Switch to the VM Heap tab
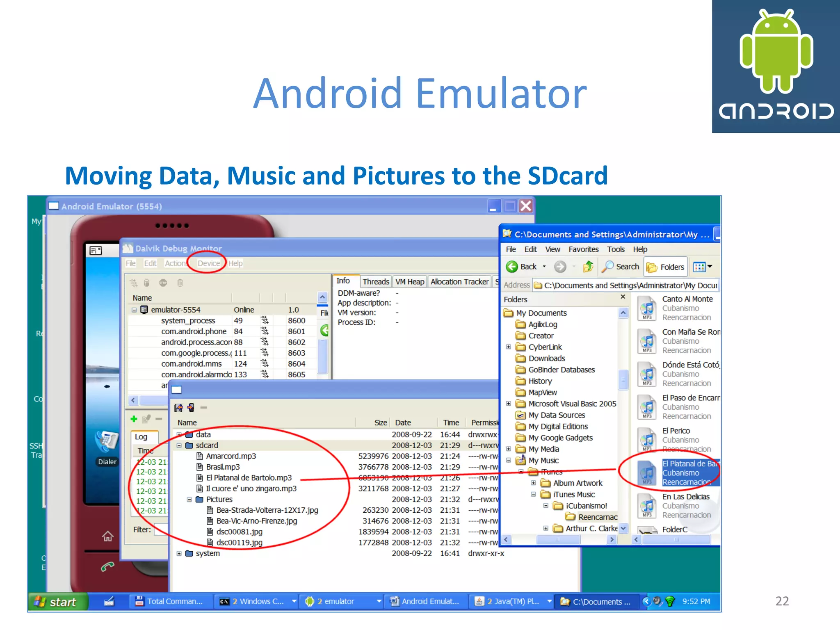This screenshot has height=630, width=840. (x=409, y=281)
